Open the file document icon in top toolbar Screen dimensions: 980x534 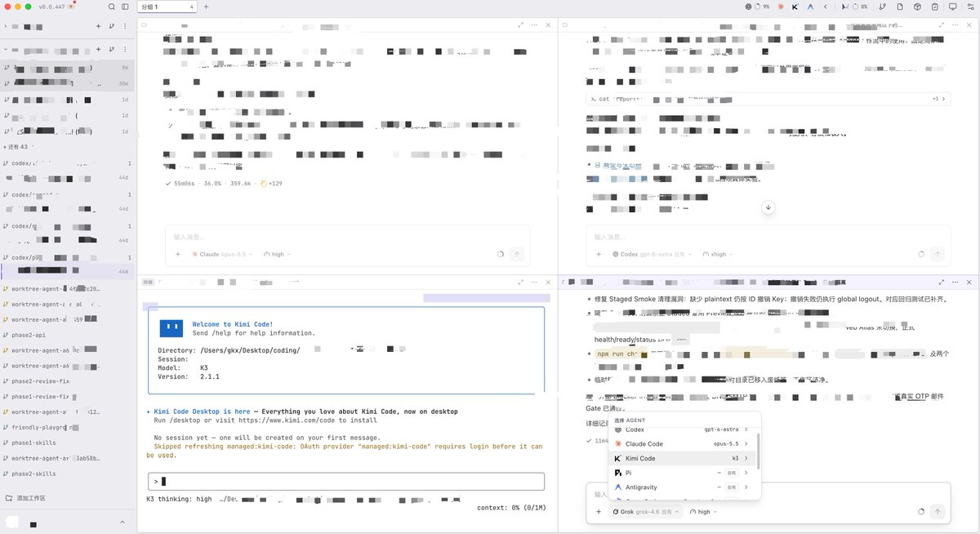(x=899, y=7)
